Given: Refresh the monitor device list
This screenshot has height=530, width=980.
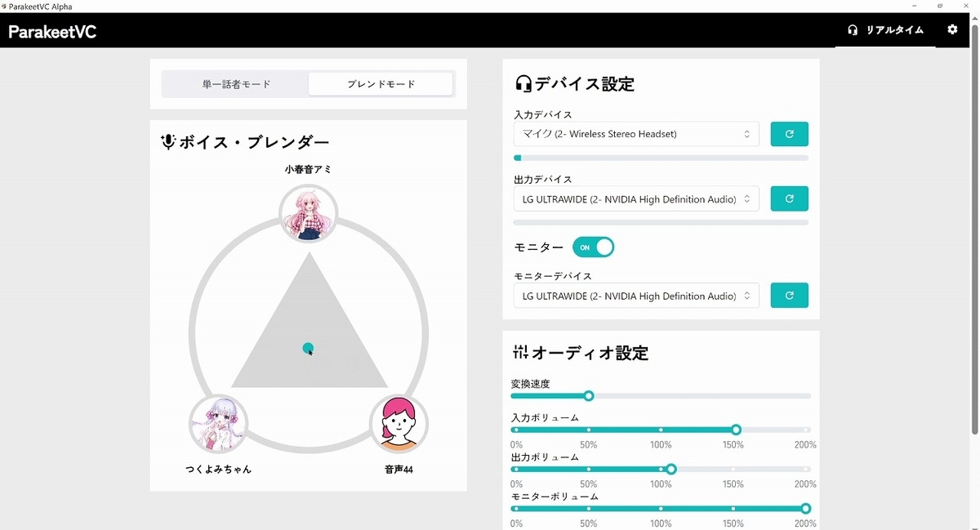Looking at the screenshot, I should 790,296.
